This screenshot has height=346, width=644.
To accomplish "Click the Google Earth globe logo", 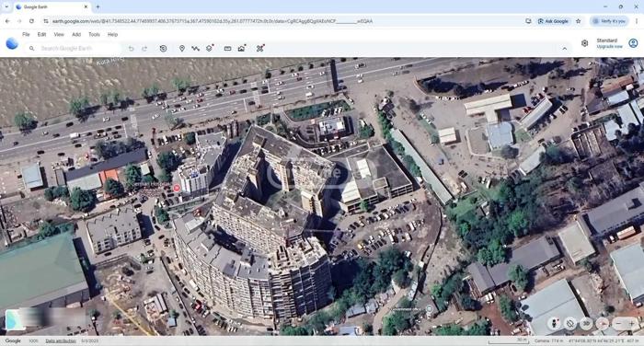I will pyautogui.click(x=12, y=43).
